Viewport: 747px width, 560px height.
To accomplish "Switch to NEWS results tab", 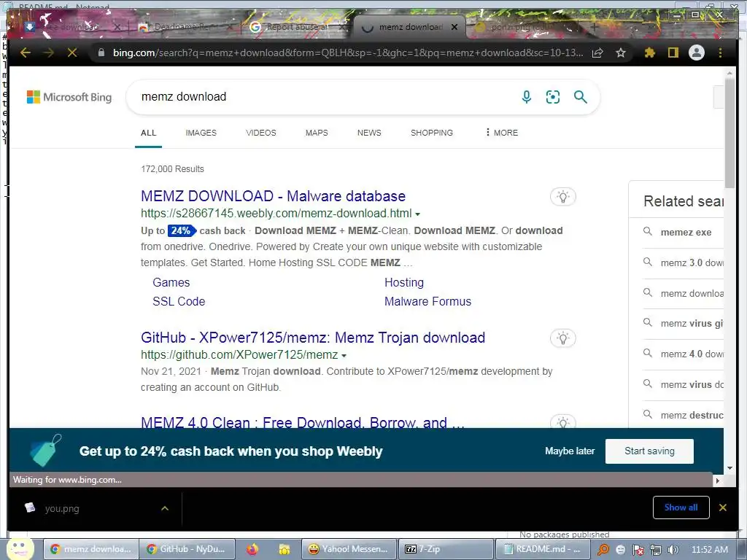I will [369, 133].
